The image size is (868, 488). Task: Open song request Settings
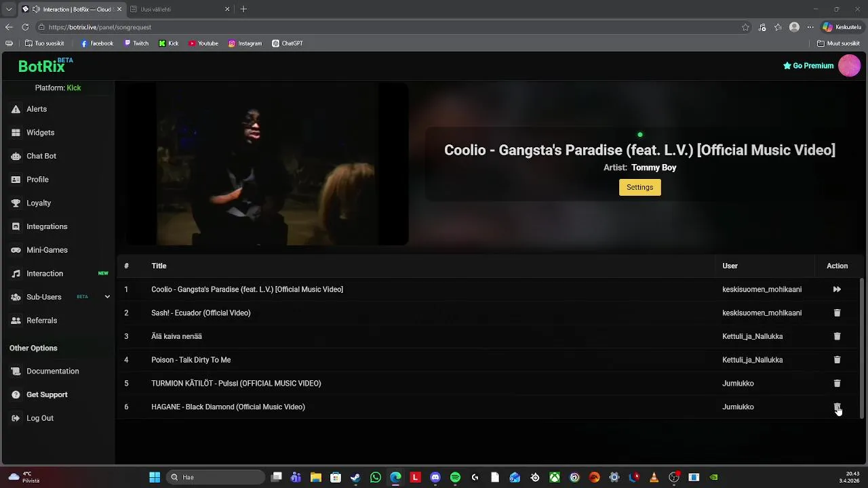tap(639, 187)
